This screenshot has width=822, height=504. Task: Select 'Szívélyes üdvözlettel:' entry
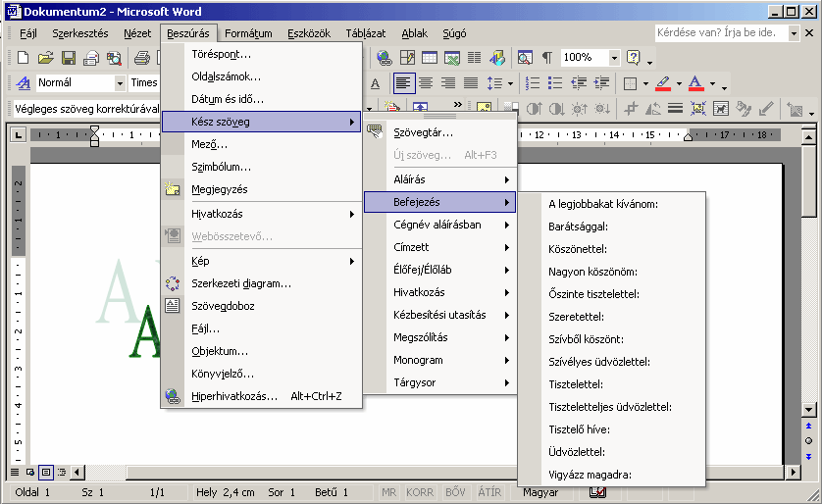tap(611, 362)
